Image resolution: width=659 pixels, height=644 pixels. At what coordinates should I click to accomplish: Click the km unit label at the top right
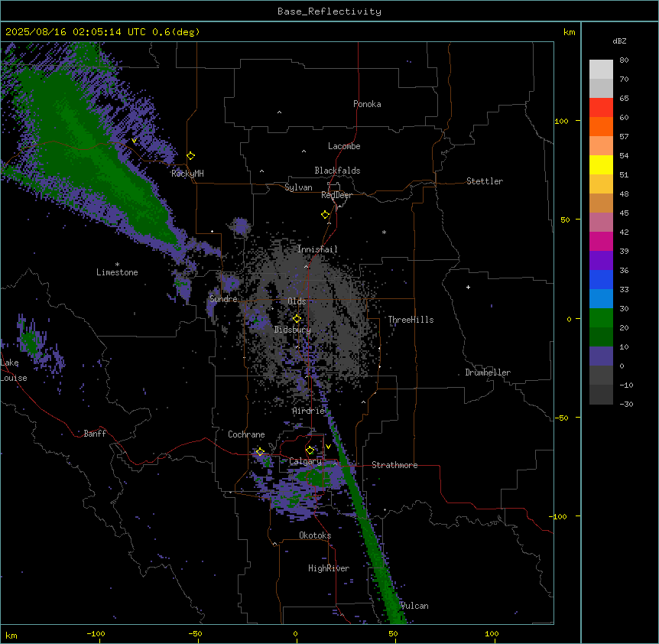569,32
